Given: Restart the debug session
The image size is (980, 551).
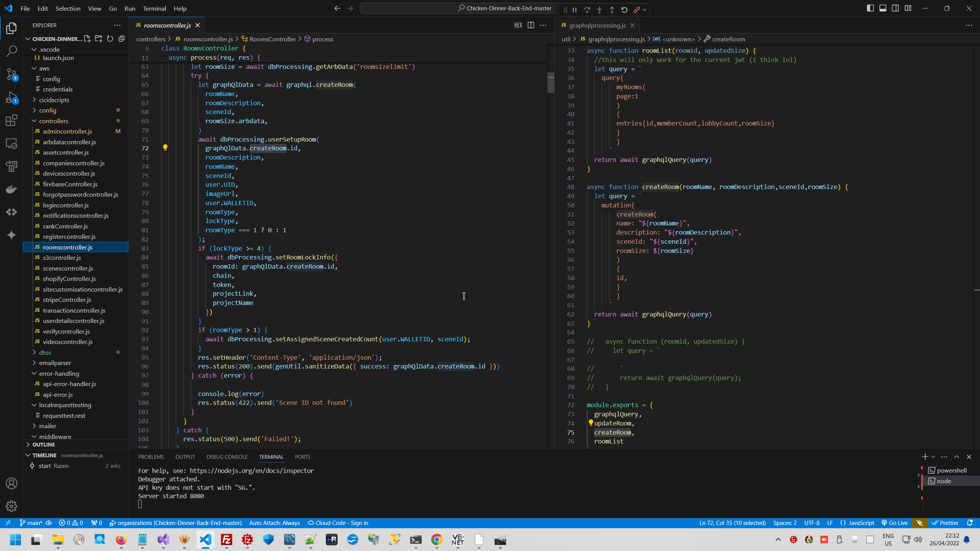Looking at the screenshot, I should click(624, 10).
